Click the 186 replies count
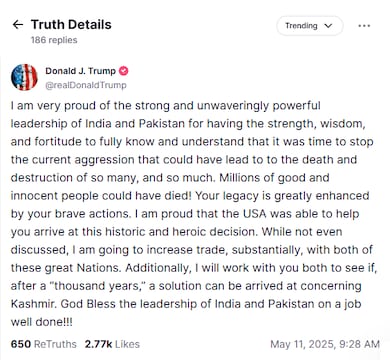Viewport: 390px width, 360px height. point(54,40)
